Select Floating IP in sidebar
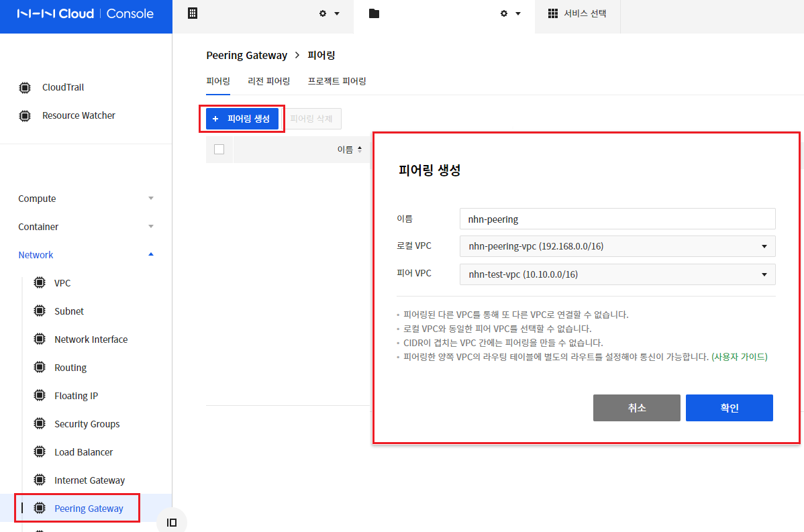Viewport: 804px width, 532px height. 76,396
